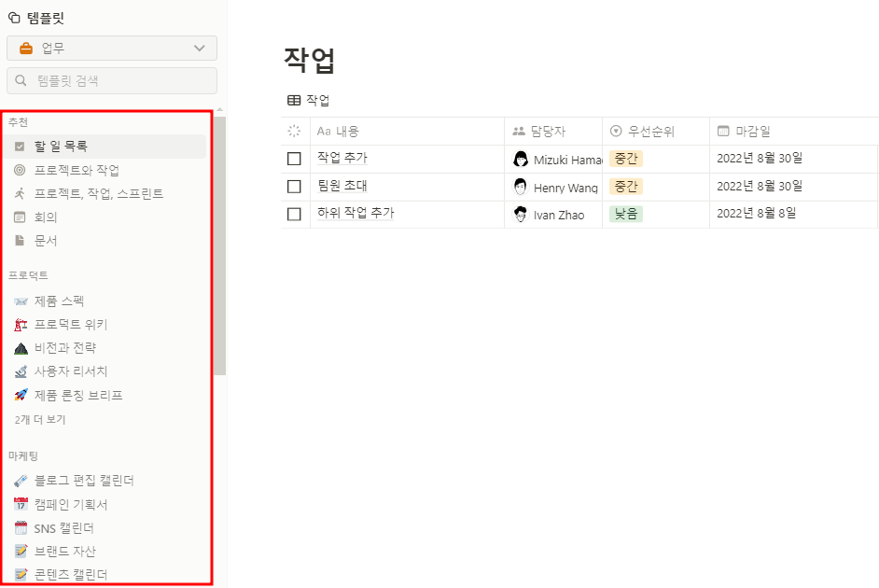
Task: Open the 제품 스펙 paper plane icon
Action: tap(21, 301)
